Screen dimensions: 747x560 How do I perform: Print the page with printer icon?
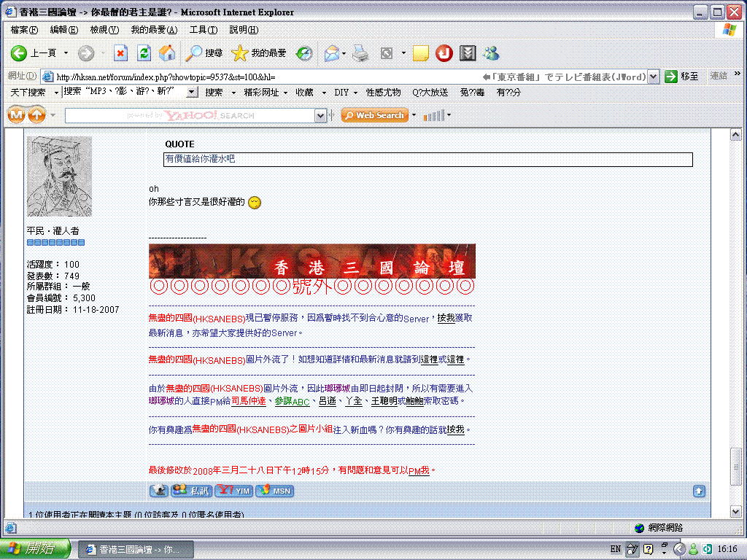(360, 52)
